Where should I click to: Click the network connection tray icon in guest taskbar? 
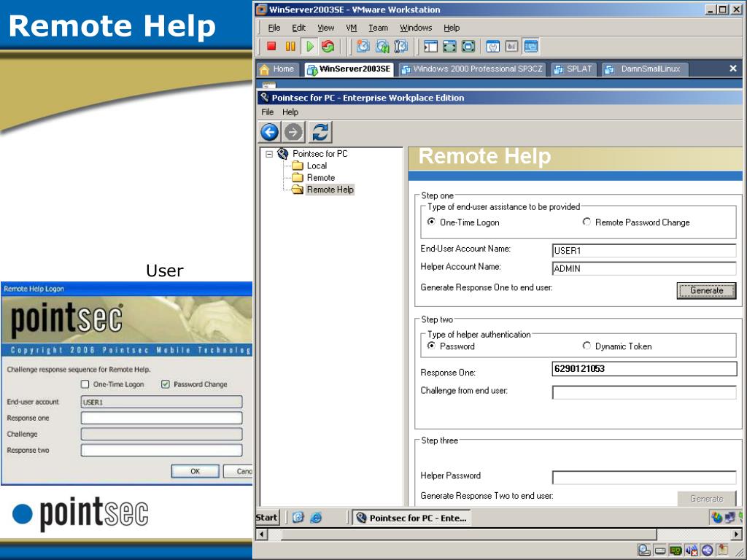pyautogui.click(x=730, y=517)
